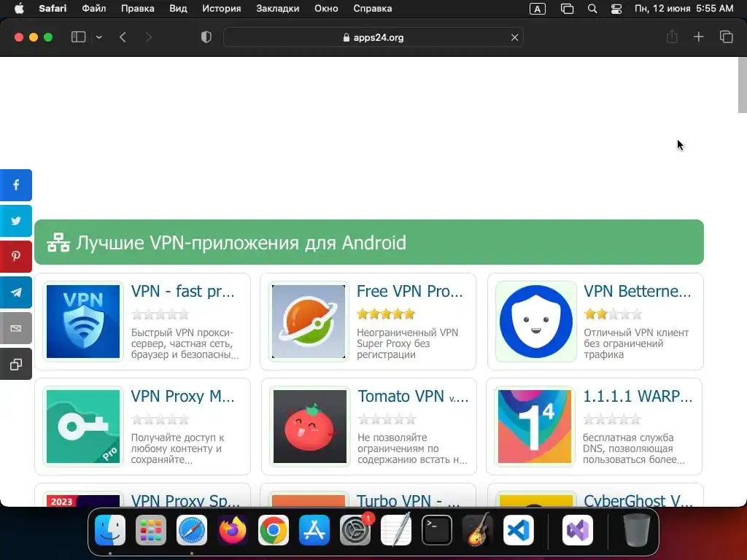Open the 1.1.1.1 WARP app icon

pos(535,426)
